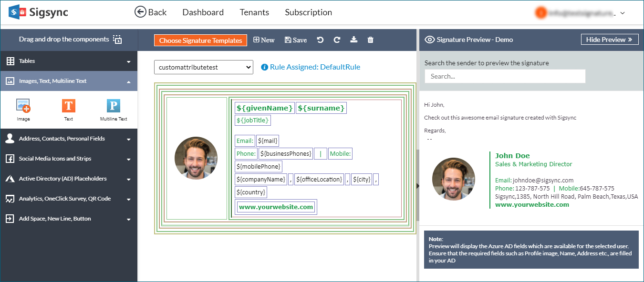
Task: Select www.yourwebsite.com in the editor
Action: (276, 207)
